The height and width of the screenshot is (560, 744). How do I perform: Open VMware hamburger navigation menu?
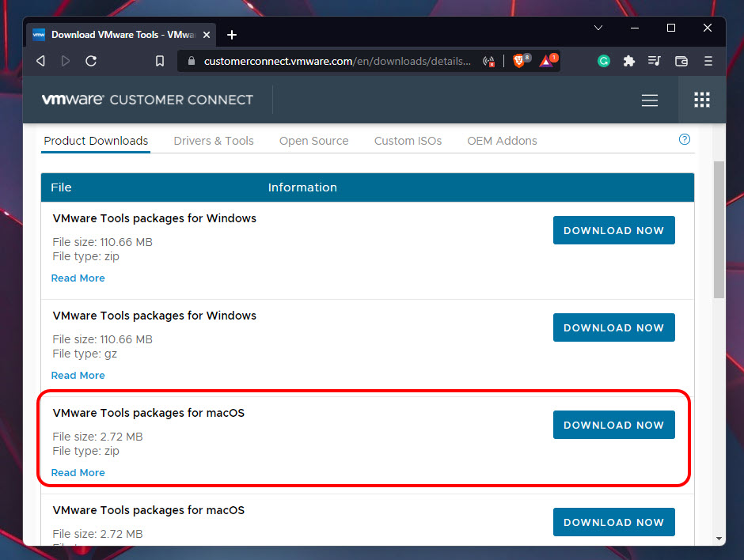pos(650,100)
